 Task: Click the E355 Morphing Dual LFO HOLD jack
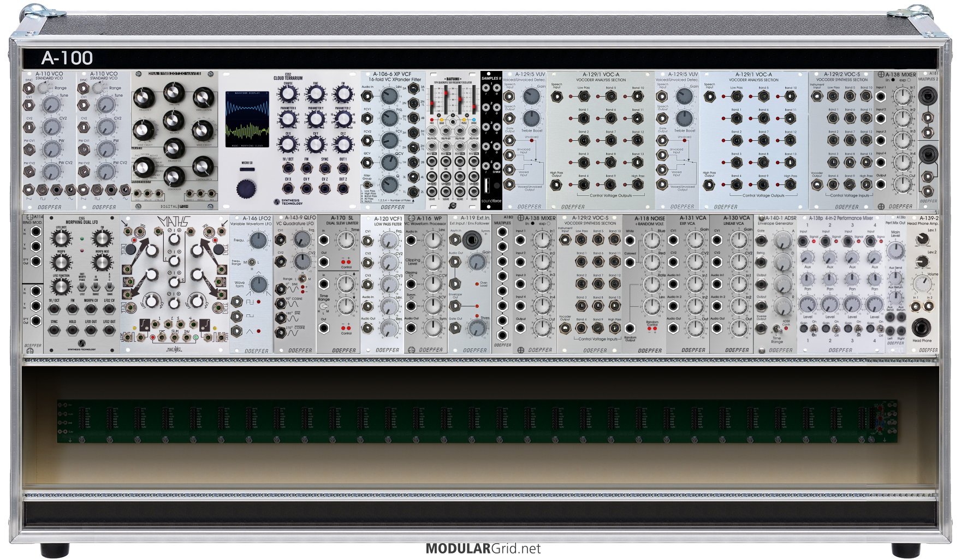pyautogui.click(x=73, y=331)
